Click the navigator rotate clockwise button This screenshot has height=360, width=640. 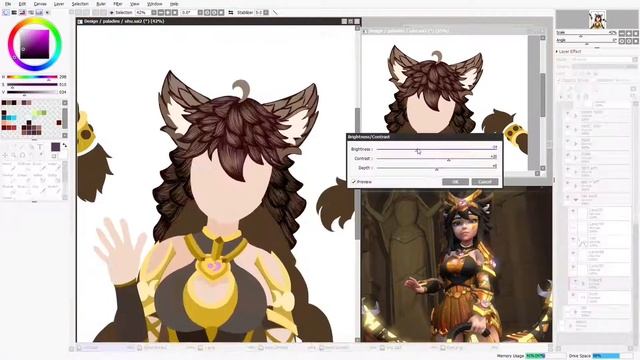point(629,41)
